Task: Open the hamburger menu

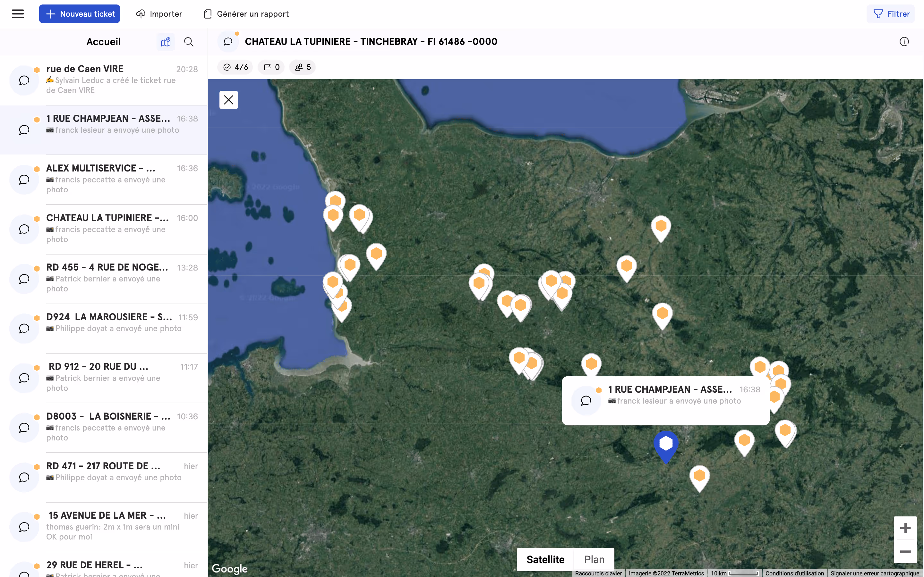Action: [x=18, y=14]
